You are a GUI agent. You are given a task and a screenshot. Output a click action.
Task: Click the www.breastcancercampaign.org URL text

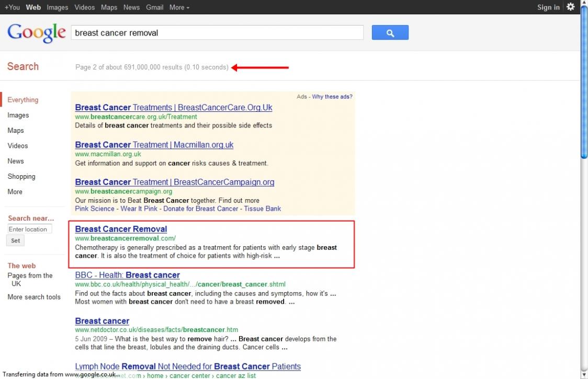click(123, 191)
